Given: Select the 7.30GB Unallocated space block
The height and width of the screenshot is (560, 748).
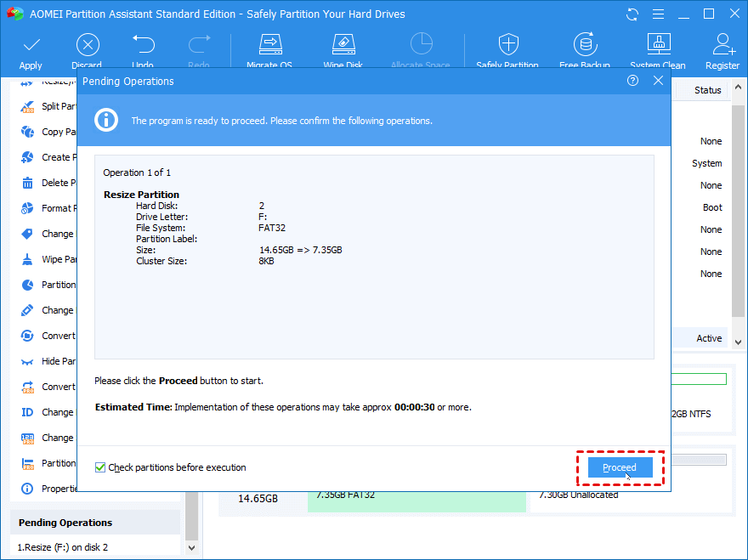Looking at the screenshot, I should tap(629, 501).
